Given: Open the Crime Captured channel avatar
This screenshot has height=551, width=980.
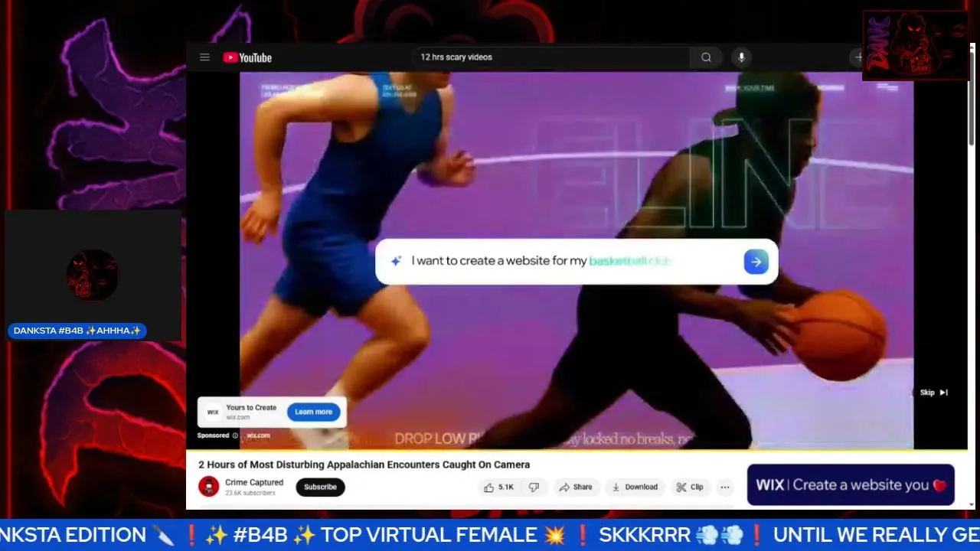Looking at the screenshot, I should click(x=209, y=487).
